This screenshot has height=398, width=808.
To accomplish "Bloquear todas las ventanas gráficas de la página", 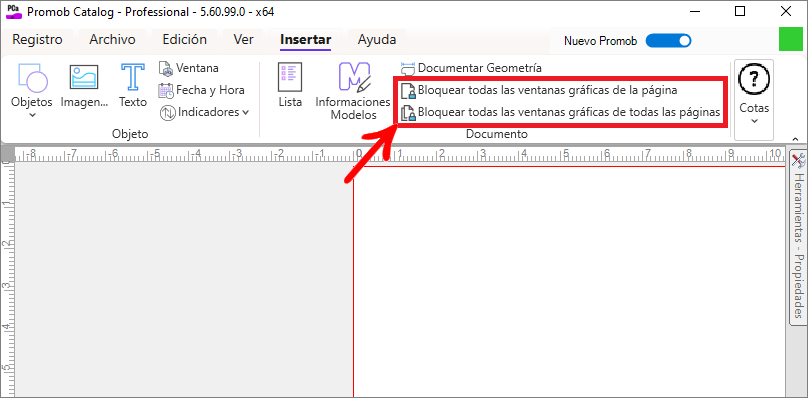I will (x=539, y=90).
